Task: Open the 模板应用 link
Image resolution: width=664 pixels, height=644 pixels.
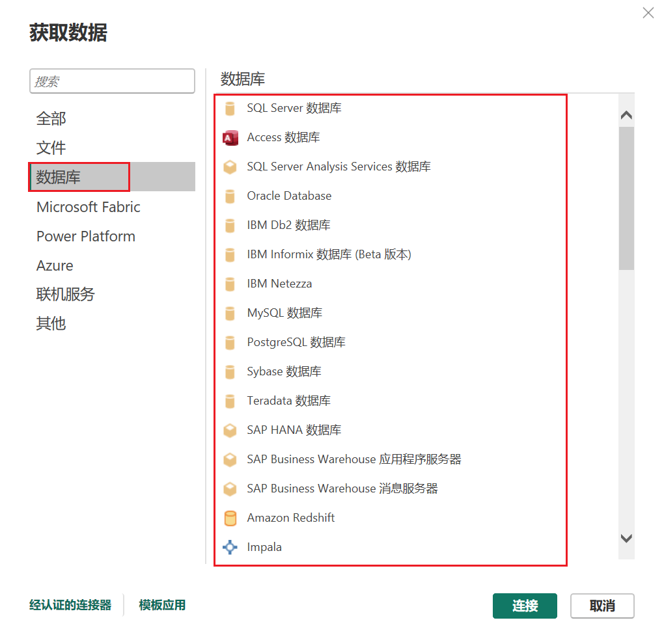Action: point(162,605)
